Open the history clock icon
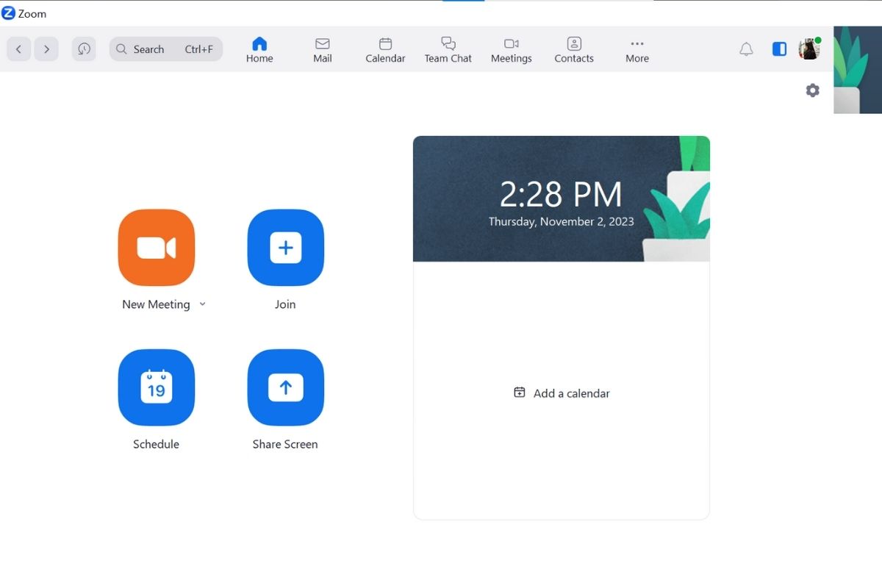Viewport: 882px width, 588px height. pos(84,49)
